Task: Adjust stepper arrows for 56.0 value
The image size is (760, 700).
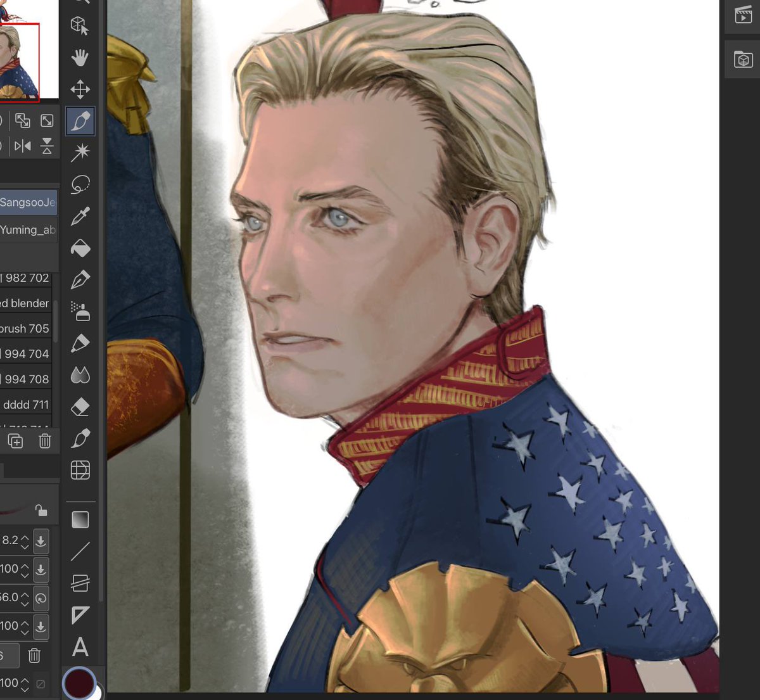Action: click(x=25, y=598)
